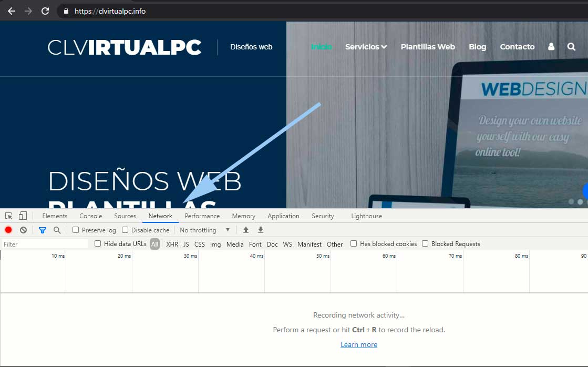
Task: Toggle the device toolbar icon
Action: pos(23,216)
